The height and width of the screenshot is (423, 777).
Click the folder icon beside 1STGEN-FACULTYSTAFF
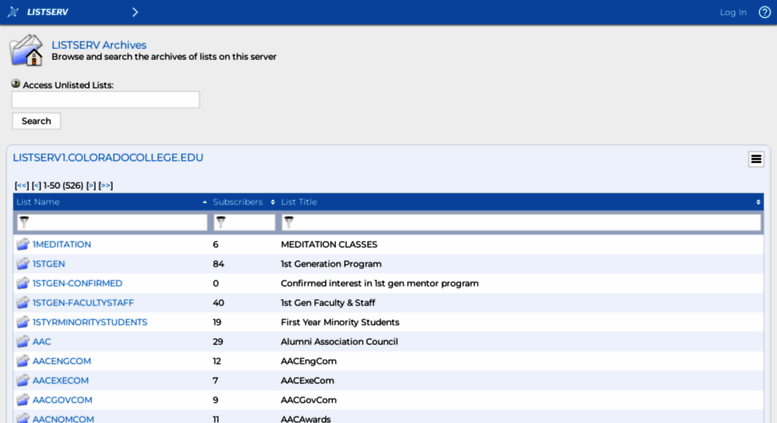click(23, 302)
